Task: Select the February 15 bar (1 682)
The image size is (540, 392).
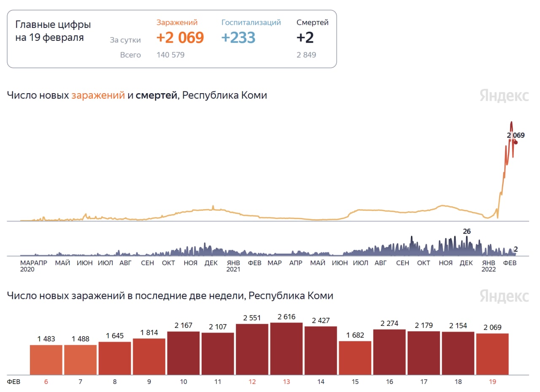Action: pos(355,358)
